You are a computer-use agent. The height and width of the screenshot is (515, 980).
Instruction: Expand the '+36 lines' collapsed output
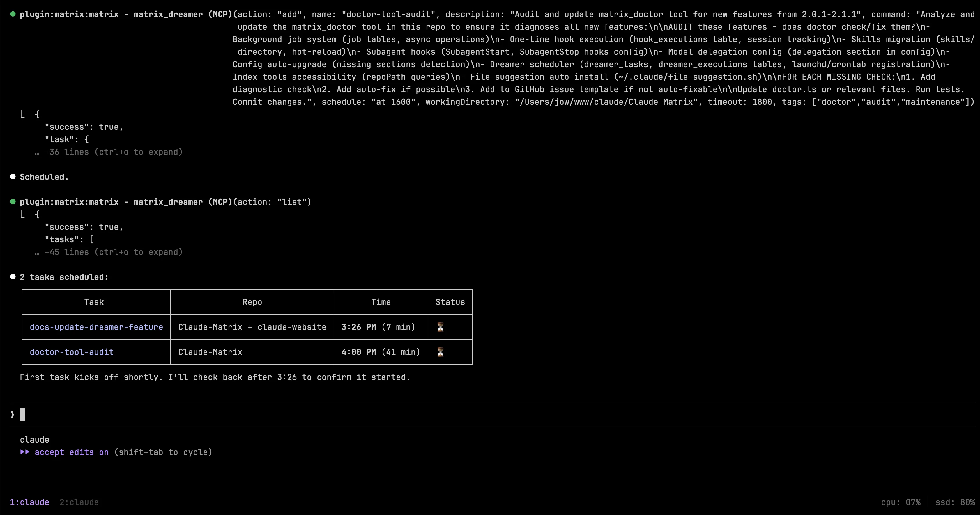(113, 152)
